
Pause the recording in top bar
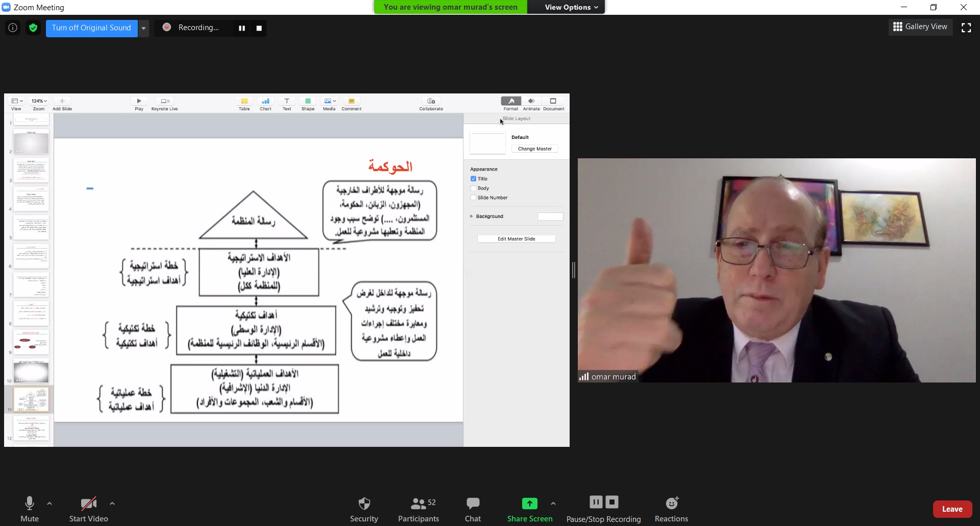pyautogui.click(x=242, y=28)
